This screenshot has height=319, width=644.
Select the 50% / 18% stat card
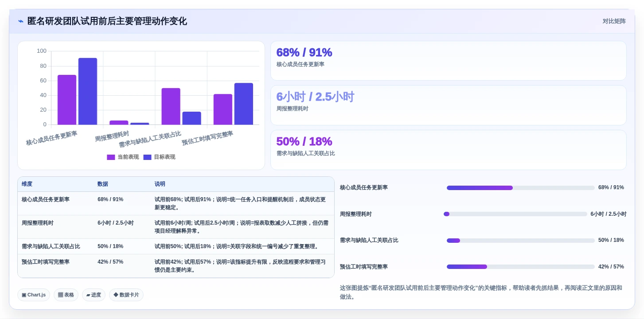(448, 150)
